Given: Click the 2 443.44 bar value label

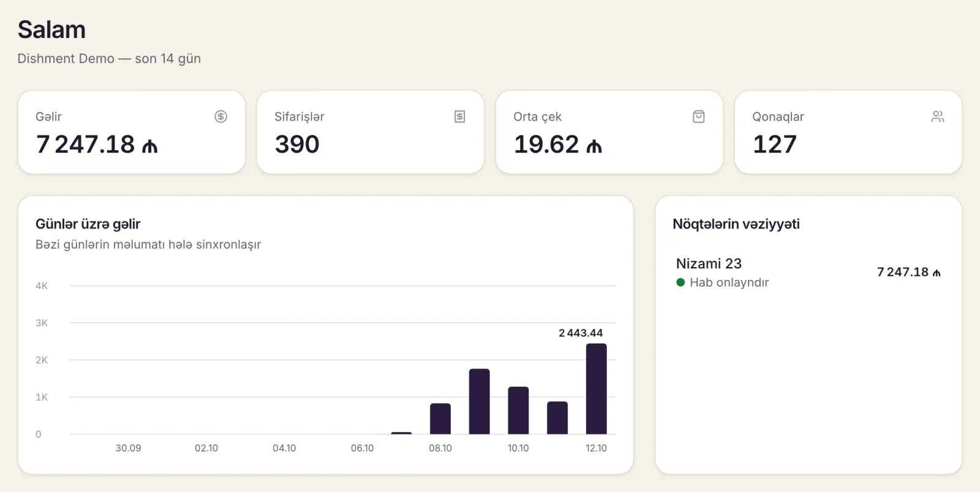Looking at the screenshot, I should [581, 333].
